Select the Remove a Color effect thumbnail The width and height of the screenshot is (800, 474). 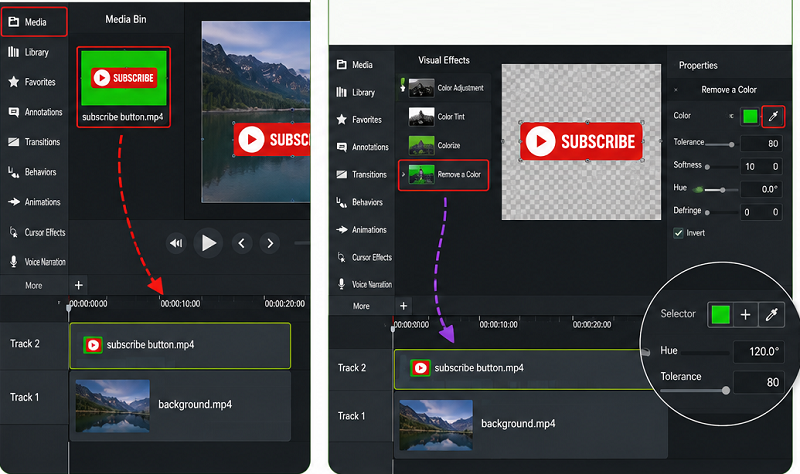[421, 174]
